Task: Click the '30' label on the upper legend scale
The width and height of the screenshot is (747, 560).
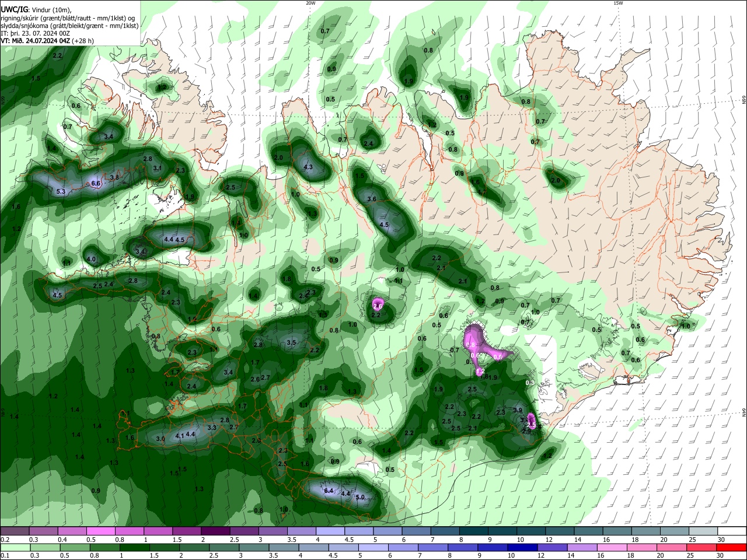Action: (x=721, y=540)
